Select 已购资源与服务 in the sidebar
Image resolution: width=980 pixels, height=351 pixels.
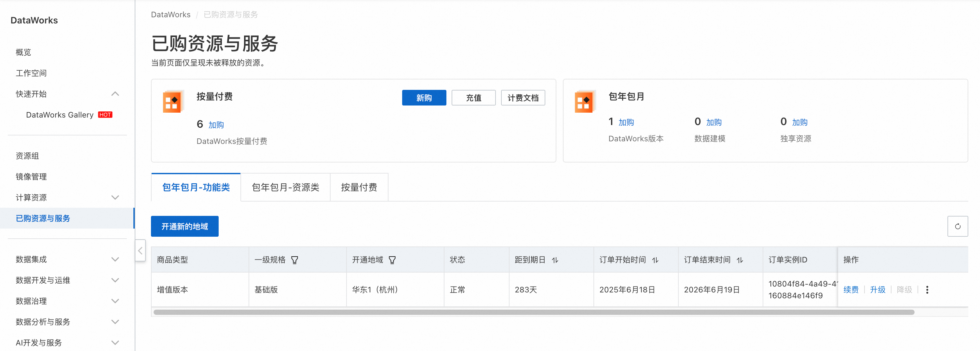(x=67, y=218)
